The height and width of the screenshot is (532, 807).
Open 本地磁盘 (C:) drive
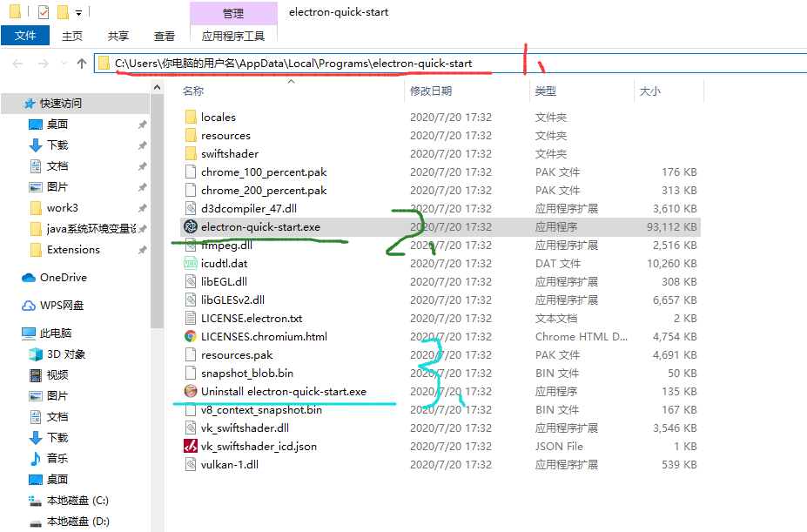point(77,500)
